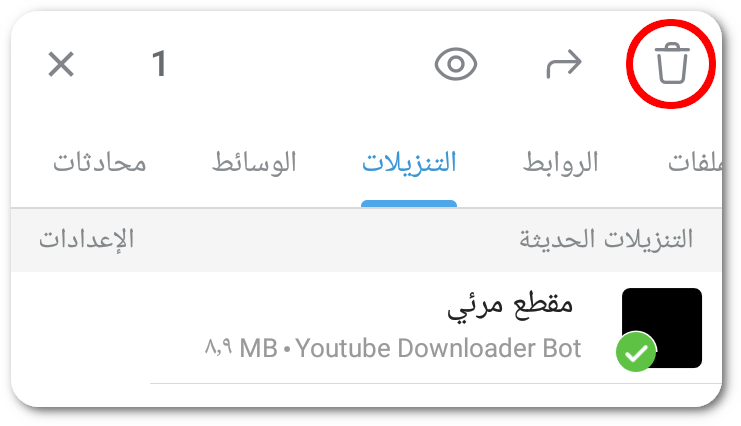Open the black video thumbnail
The image size is (741, 426).
click(x=662, y=328)
